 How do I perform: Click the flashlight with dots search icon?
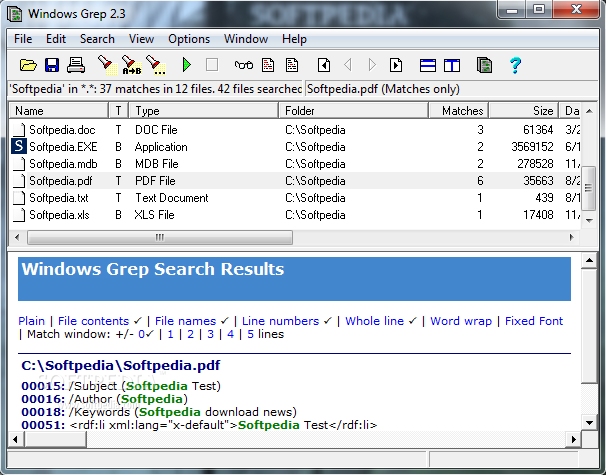pyautogui.click(x=156, y=65)
